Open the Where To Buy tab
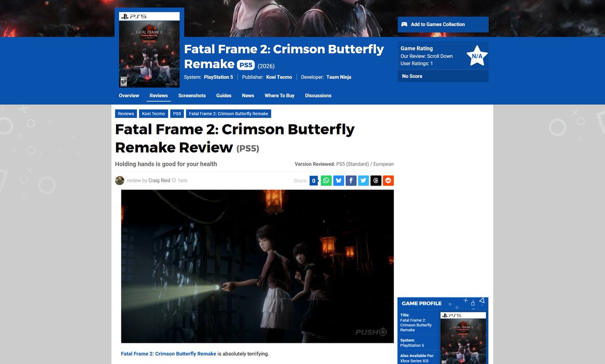This screenshot has width=605, height=364. tap(279, 96)
